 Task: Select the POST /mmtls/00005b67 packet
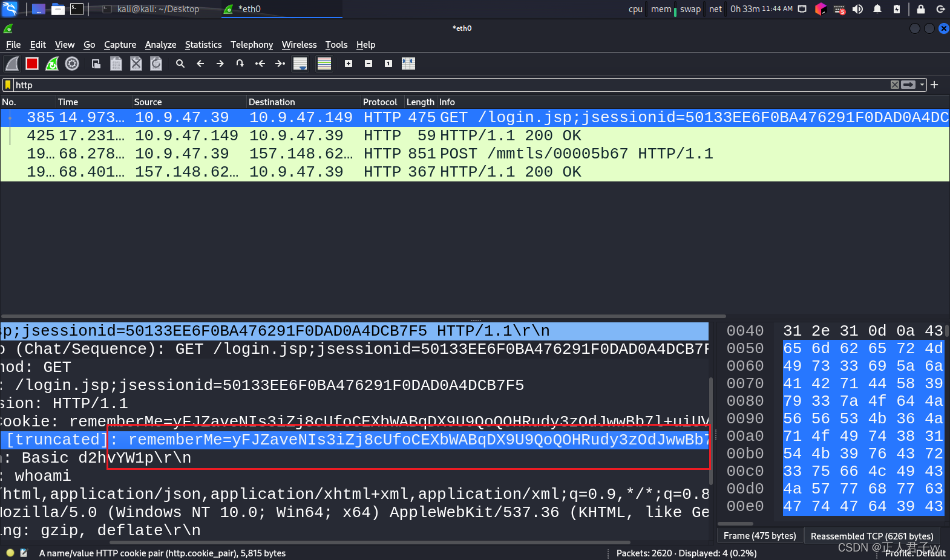click(475, 154)
